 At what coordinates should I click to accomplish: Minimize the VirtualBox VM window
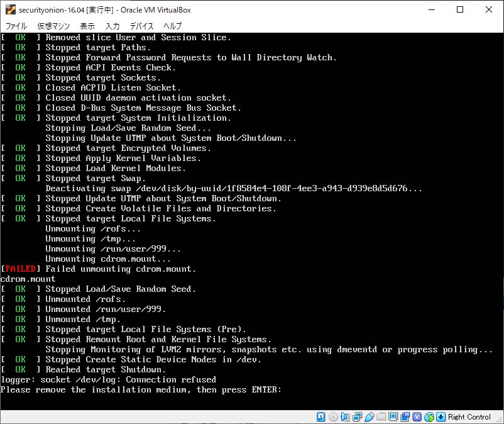coord(432,9)
